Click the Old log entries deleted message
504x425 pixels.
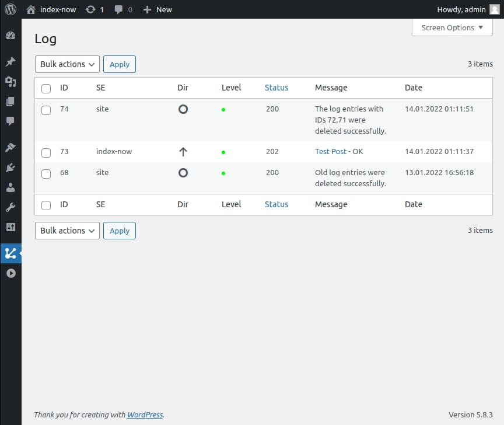(351, 178)
